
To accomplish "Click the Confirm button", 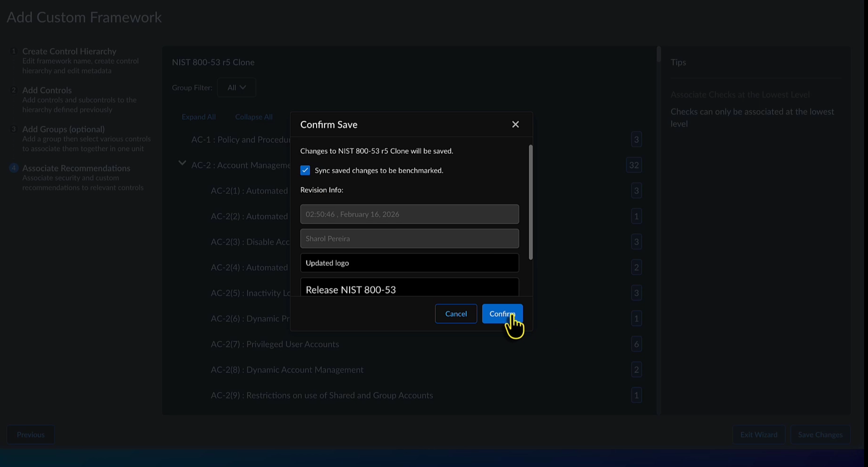I will (502, 313).
